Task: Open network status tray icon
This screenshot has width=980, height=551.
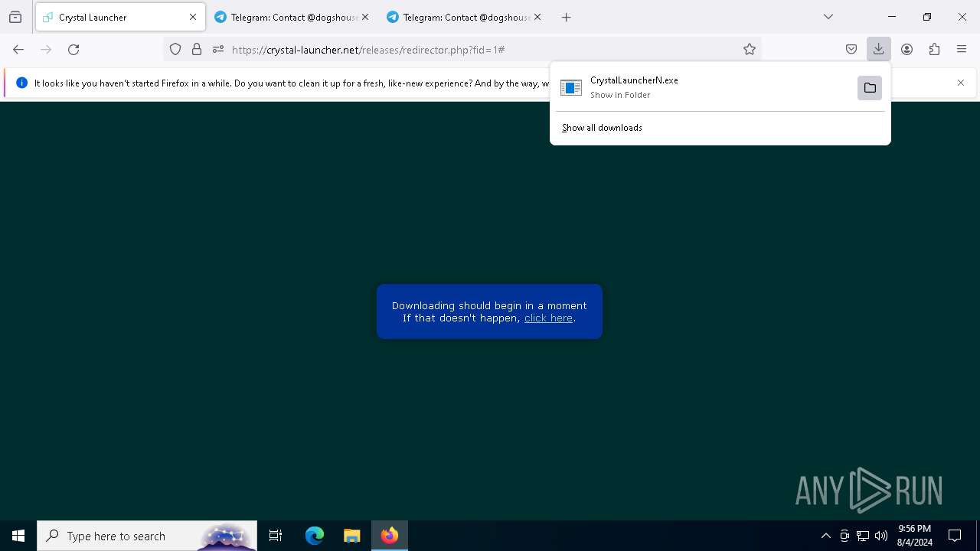Action: click(863, 536)
